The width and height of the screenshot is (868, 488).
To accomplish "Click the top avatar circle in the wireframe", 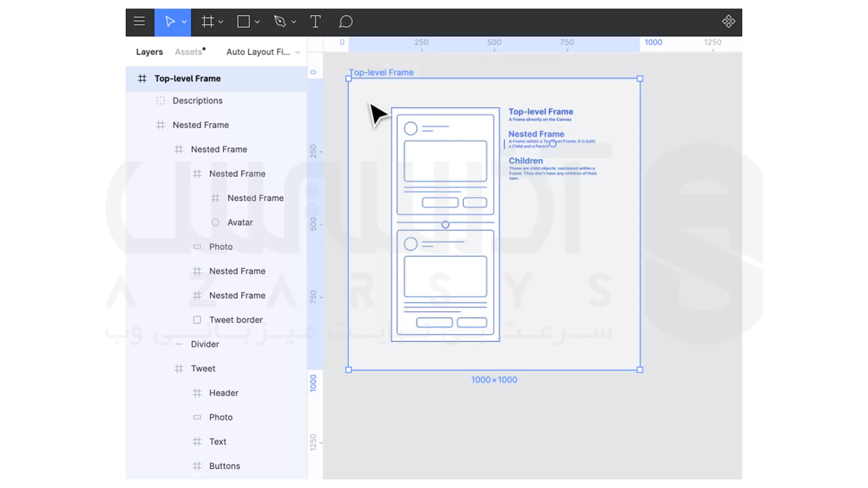I will [x=410, y=129].
